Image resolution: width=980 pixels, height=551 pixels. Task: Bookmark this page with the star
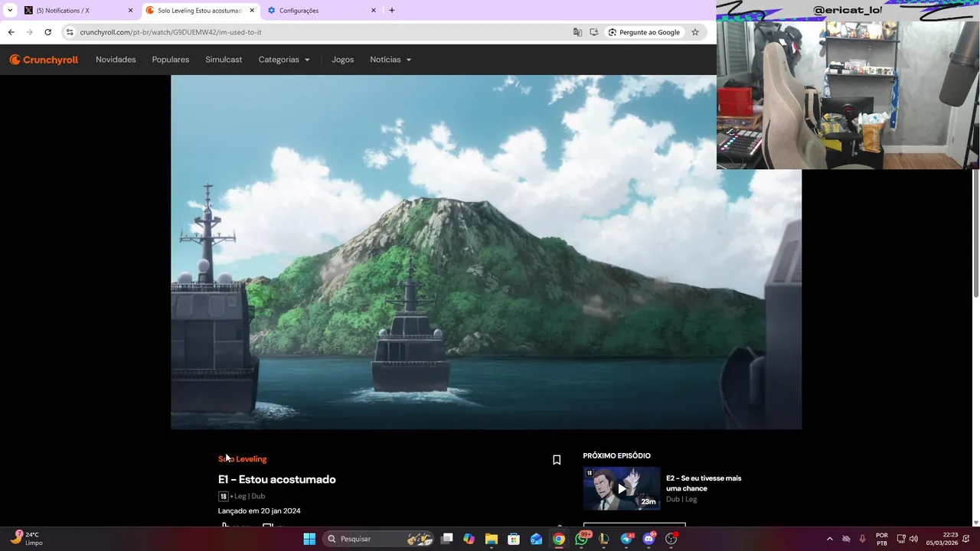[x=695, y=32]
